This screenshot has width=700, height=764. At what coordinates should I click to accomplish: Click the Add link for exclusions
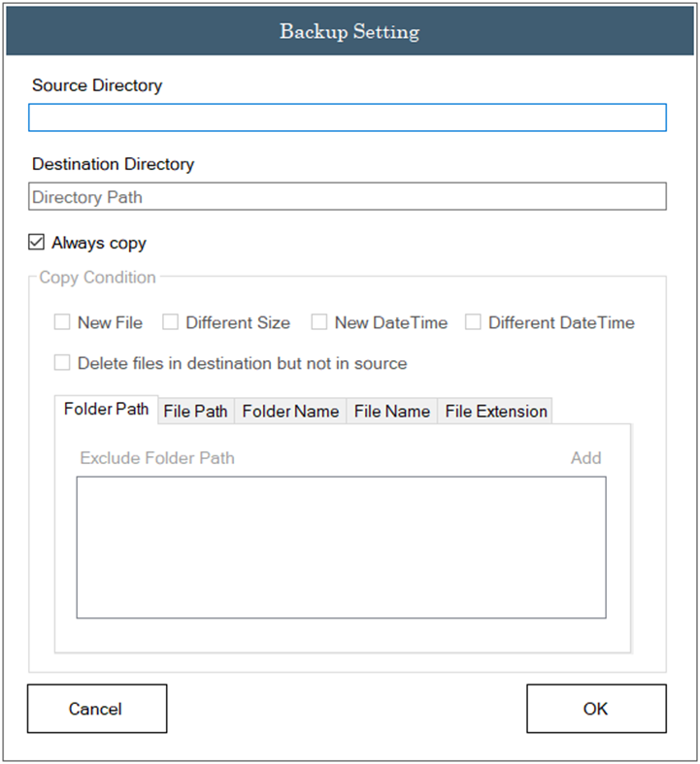click(x=586, y=458)
